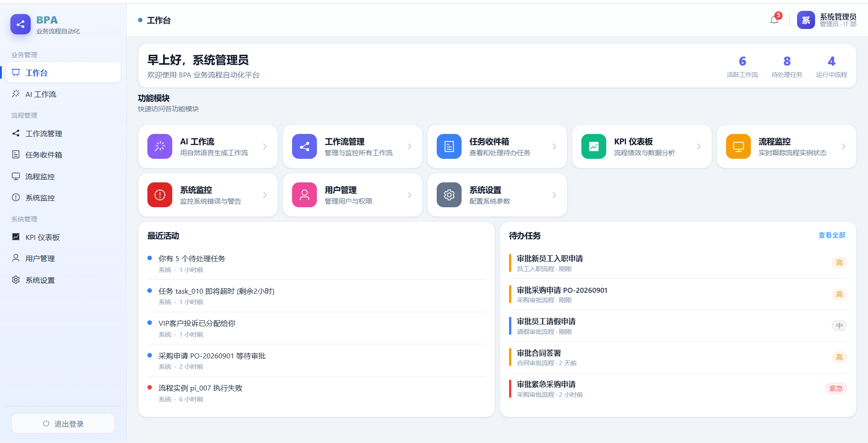Expand the KPI 仪表板 card chevron
The width and height of the screenshot is (868, 443).
[x=699, y=146]
